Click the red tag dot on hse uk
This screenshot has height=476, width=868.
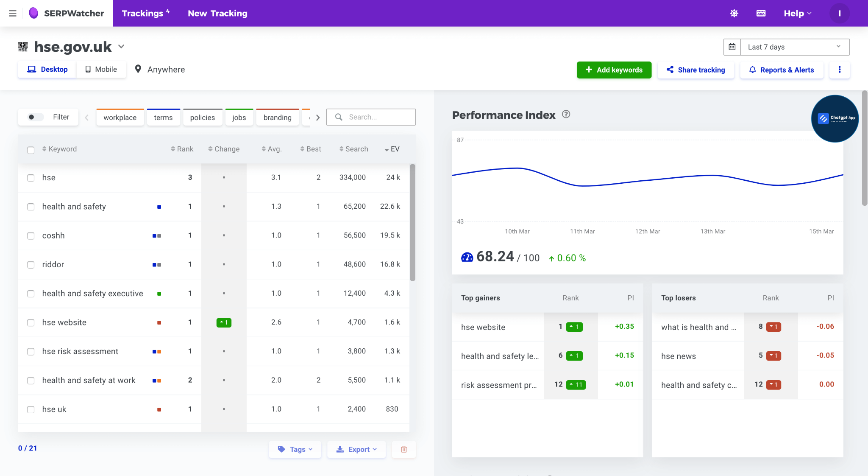click(x=159, y=409)
